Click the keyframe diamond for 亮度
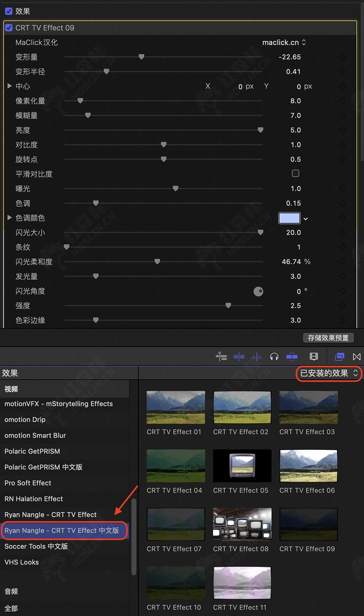The width and height of the screenshot is (364, 616). tap(342, 130)
